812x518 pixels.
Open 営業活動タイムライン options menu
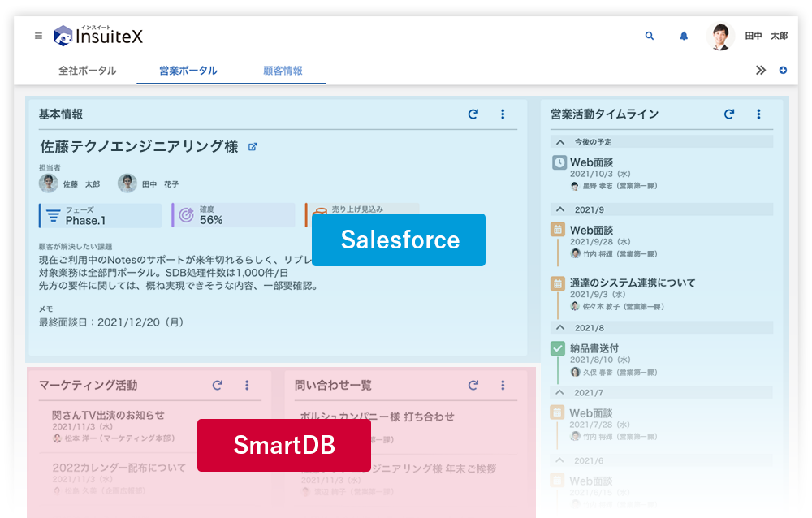pyautogui.click(x=758, y=114)
